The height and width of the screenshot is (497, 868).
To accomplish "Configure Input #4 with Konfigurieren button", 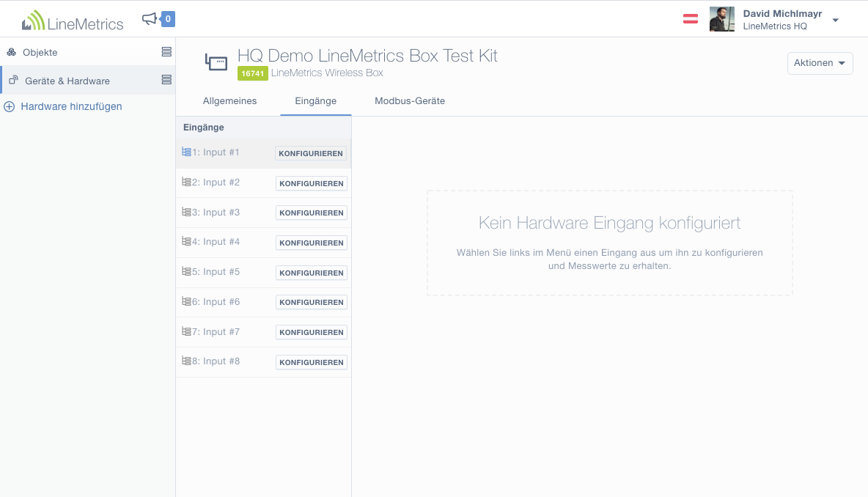I will (x=312, y=243).
